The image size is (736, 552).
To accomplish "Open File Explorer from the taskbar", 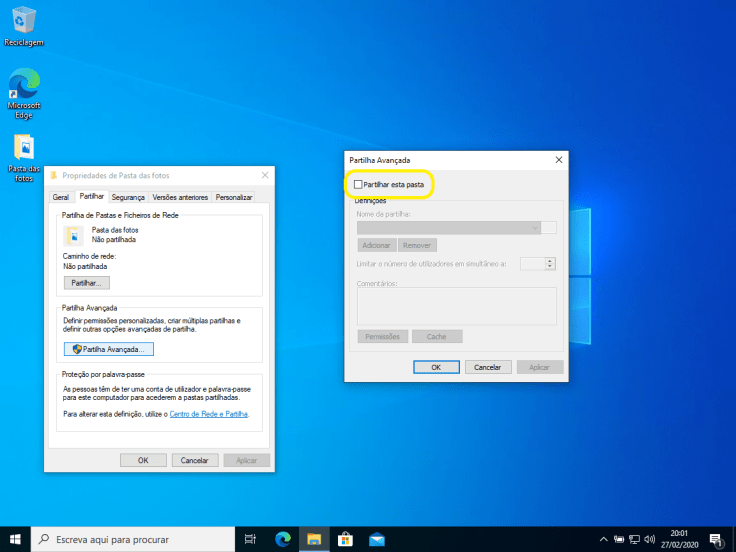I will [x=312, y=539].
